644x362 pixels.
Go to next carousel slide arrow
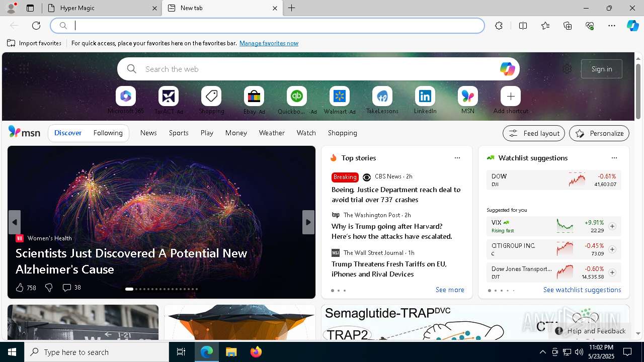point(308,222)
